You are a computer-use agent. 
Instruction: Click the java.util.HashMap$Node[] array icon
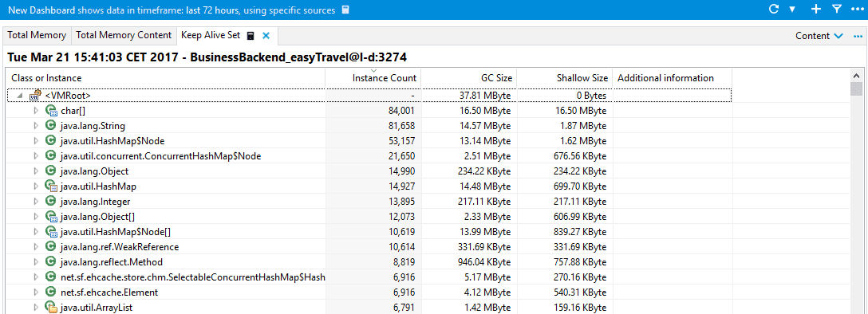point(51,232)
